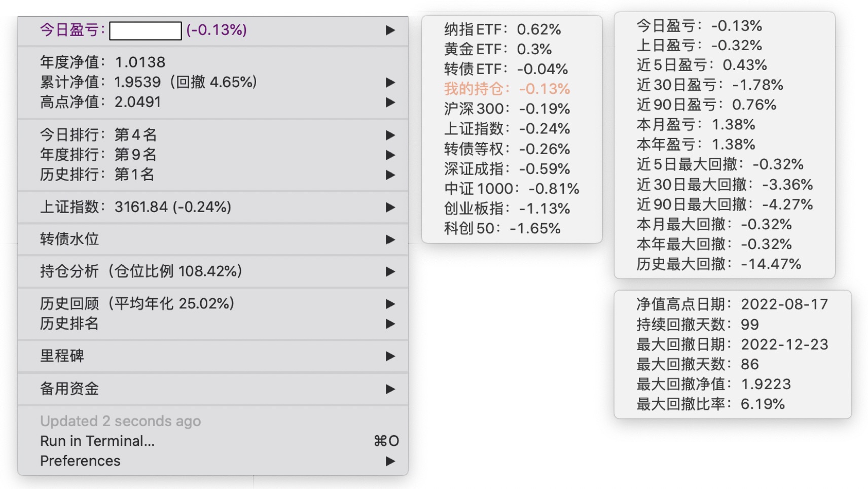Image resolution: width=868 pixels, height=489 pixels.
Task: Click the 历史排行 submenu arrow
Action: pos(390,174)
